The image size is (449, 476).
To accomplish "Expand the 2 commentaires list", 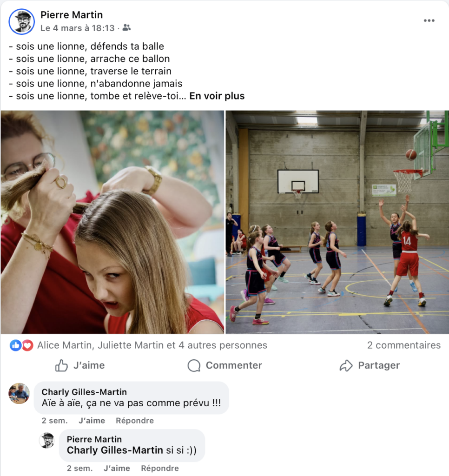I will (404, 345).
